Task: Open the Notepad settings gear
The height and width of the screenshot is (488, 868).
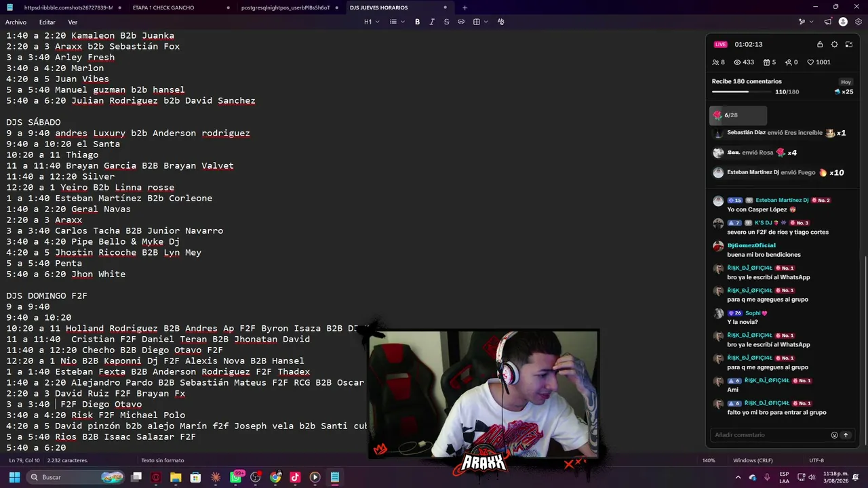Action: (x=858, y=22)
